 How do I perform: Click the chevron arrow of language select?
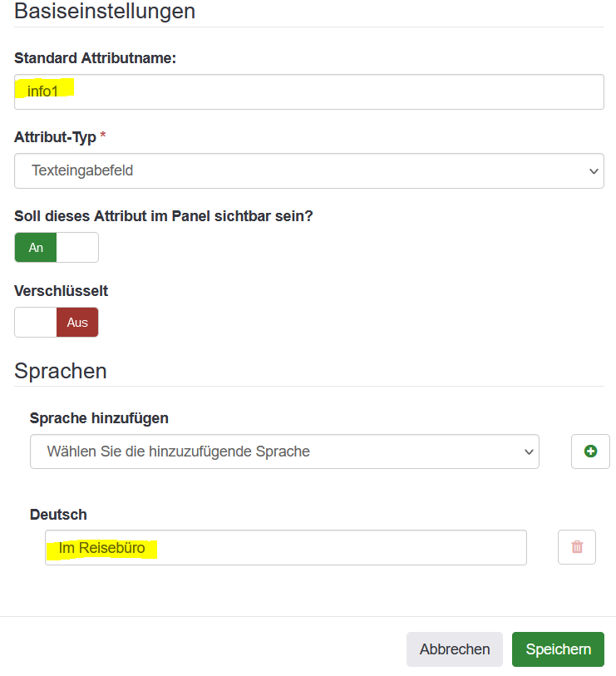click(528, 451)
